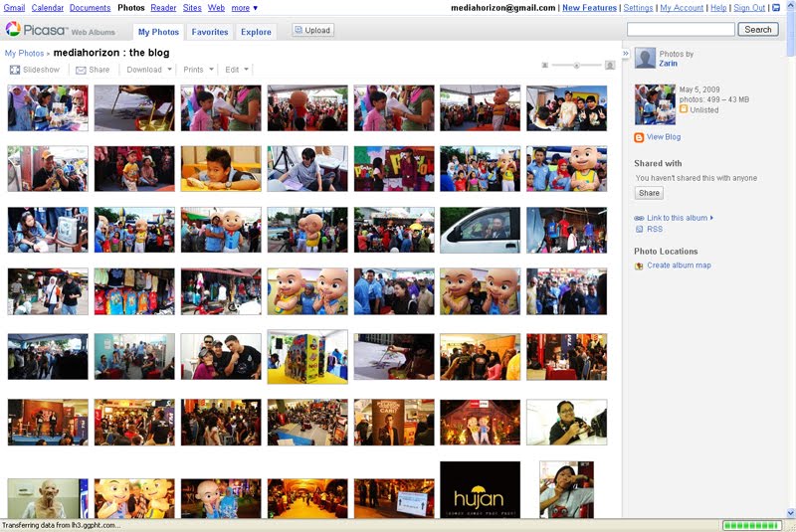
Task: Open the album cover thumbnail in sidebar
Action: pos(655,104)
